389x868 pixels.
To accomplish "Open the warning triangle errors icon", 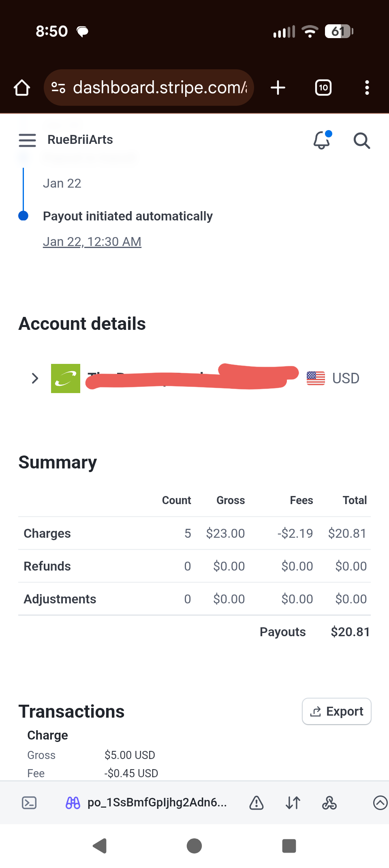I will (x=256, y=803).
